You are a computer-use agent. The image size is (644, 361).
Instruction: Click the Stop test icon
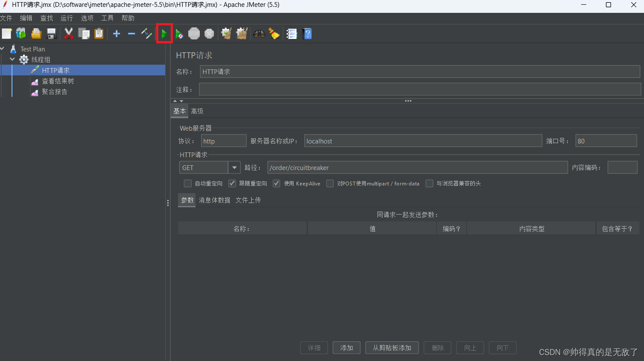point(194,33)
